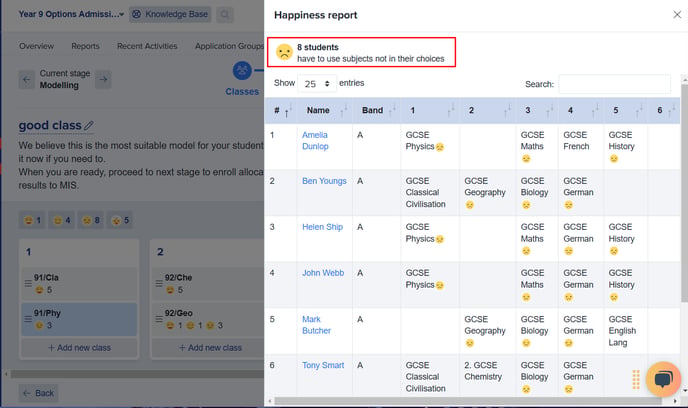The image size is (688, 408).
Task: Open the Year 9 Options Admissions dropdown
Action: (x=71, y=14)
